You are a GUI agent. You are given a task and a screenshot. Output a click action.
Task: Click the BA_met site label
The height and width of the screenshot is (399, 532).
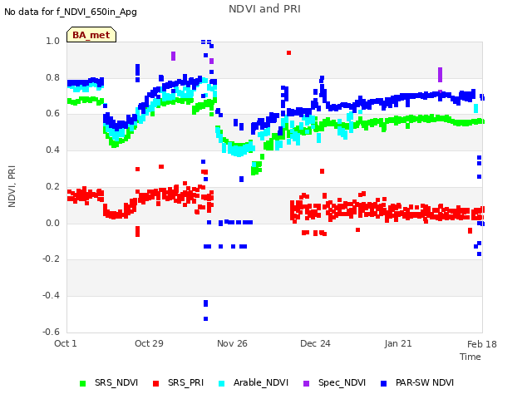pyautogui.click(x=91, y=35)
